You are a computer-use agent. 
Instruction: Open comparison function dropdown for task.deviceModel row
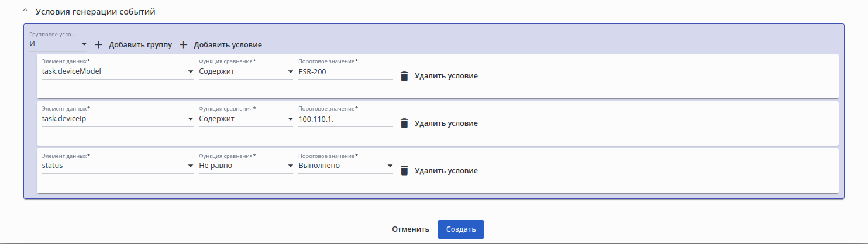246,71
